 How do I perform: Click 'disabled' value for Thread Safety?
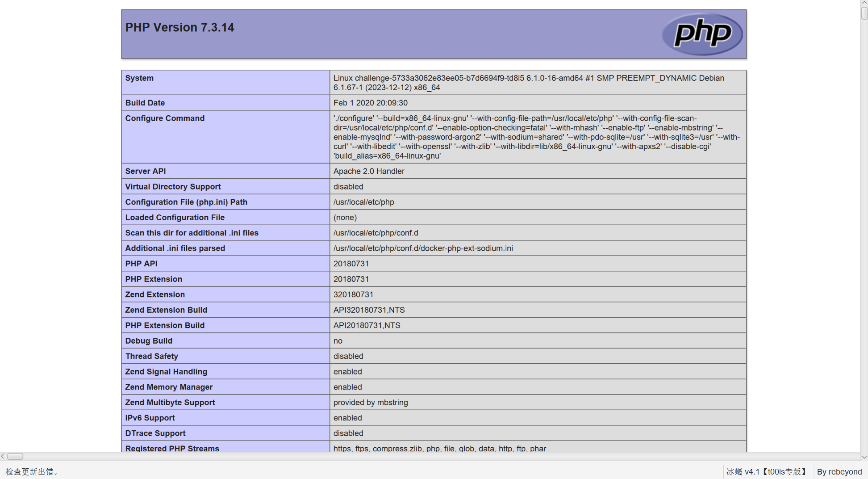tap(348, 356)
